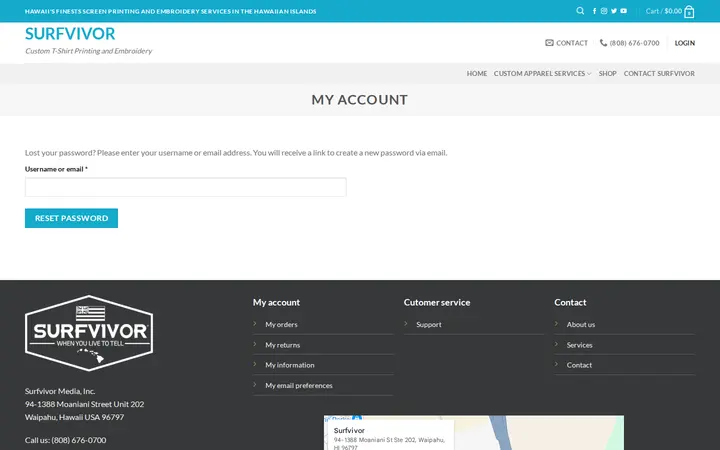Image resolution: width=720 pixels, height=450 pixels.
Task: Expand the Custom Apparel Services chevron
Action: pyautogui.click(x=589, y=73)
